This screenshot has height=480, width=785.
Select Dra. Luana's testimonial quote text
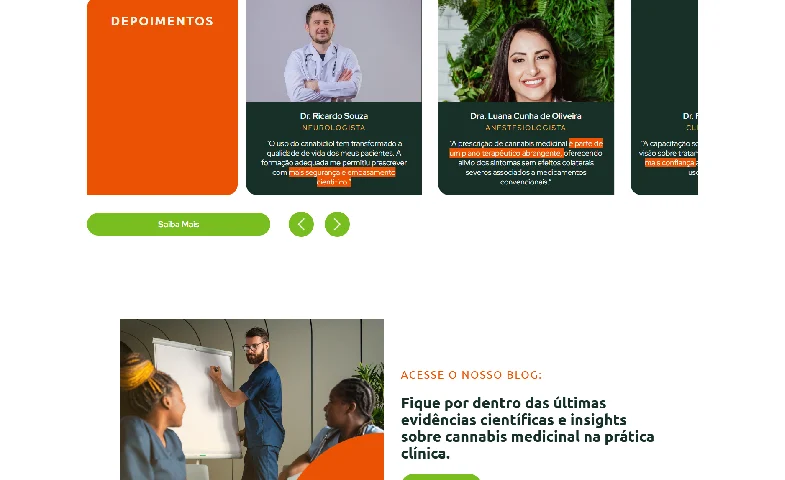point(526,163)
